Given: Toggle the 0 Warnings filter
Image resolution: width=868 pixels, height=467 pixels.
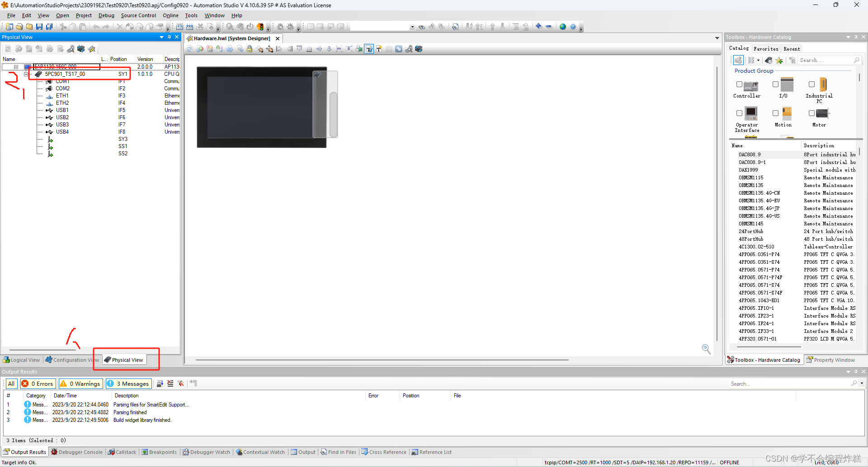Looking at the screenshot, I should (80, 383).
